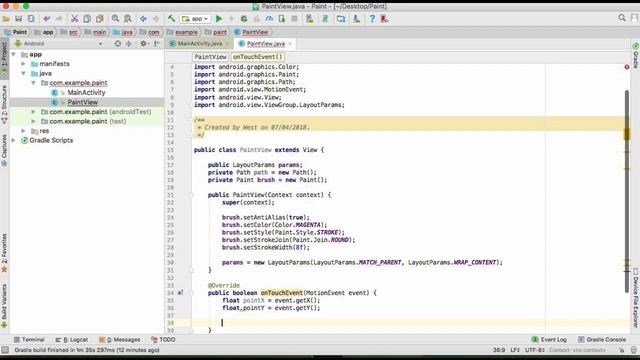Click the Help question mark icon
Image resolution: width=640 pixels, height=360 pixels.
click(x=372, y=19)
